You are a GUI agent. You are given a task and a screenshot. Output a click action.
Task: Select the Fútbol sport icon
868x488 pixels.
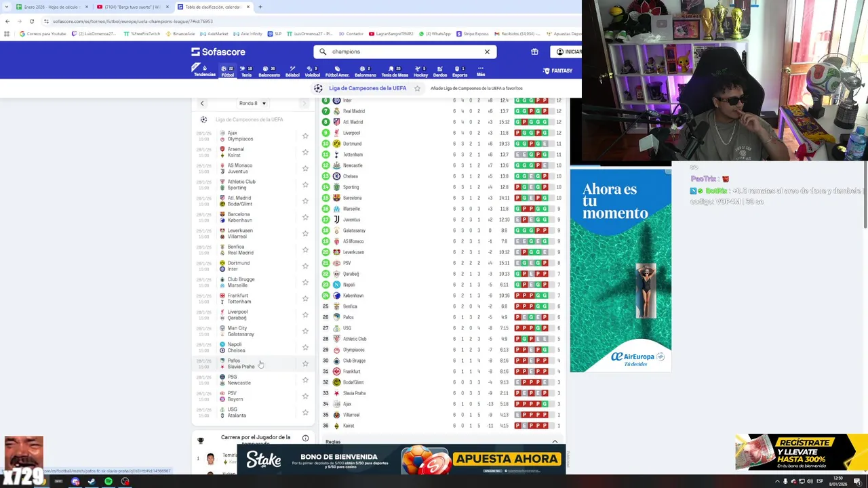pyautogui.click(x=227, y=71)
